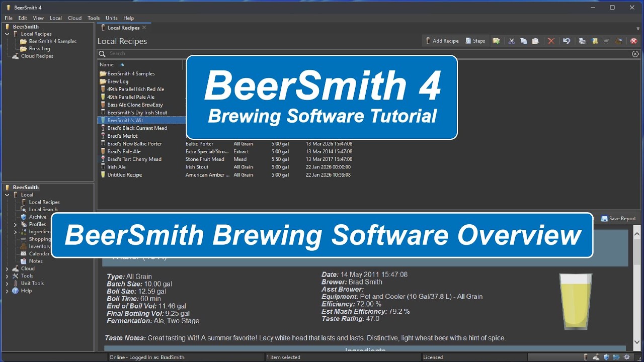Click the Local Search magnifier icon

click(24, 209)
